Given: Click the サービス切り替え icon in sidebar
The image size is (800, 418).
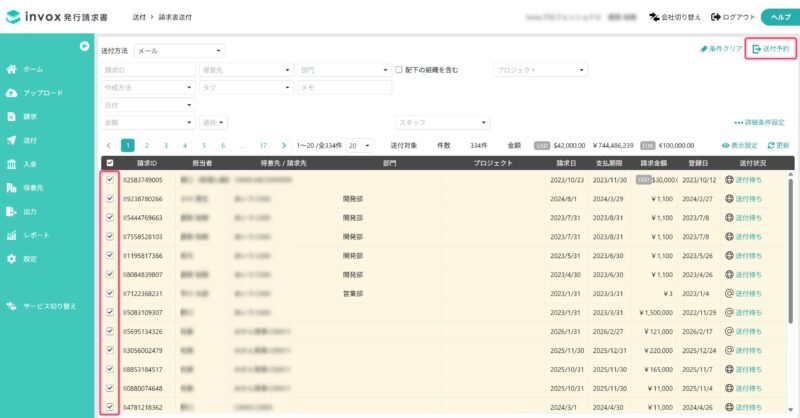Looking at the screenshot, I should 11,306.
